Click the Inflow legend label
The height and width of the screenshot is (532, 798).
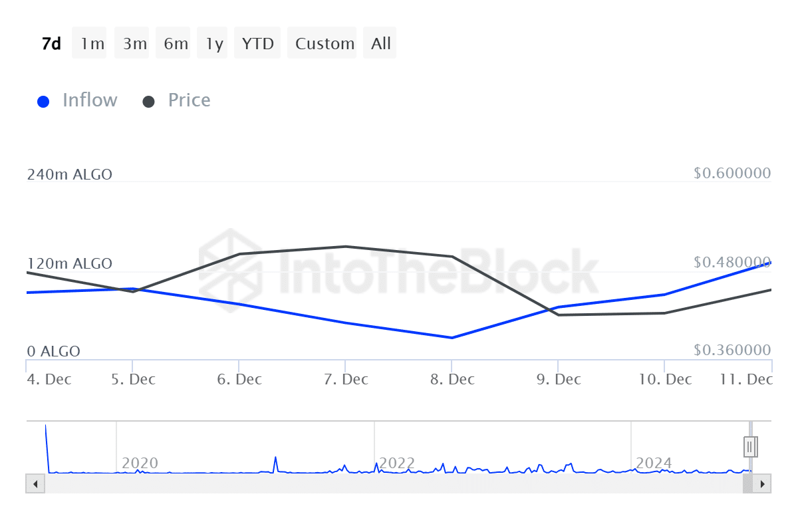pos(90,100)
